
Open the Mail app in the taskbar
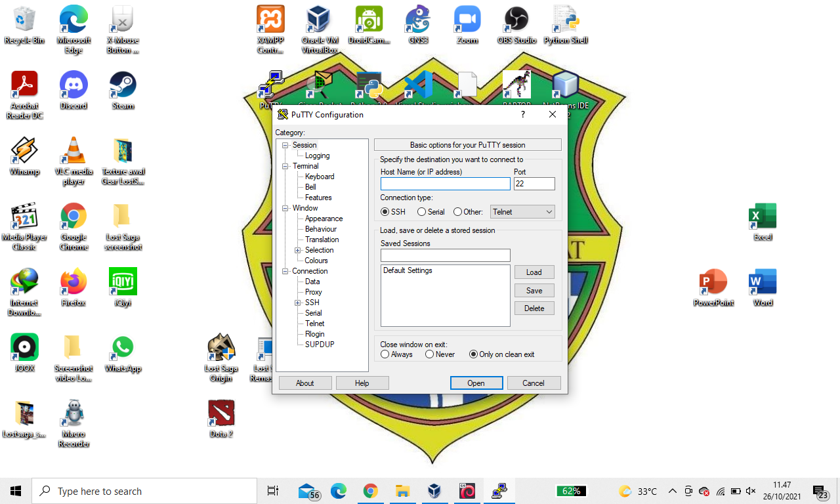[308, 491]
